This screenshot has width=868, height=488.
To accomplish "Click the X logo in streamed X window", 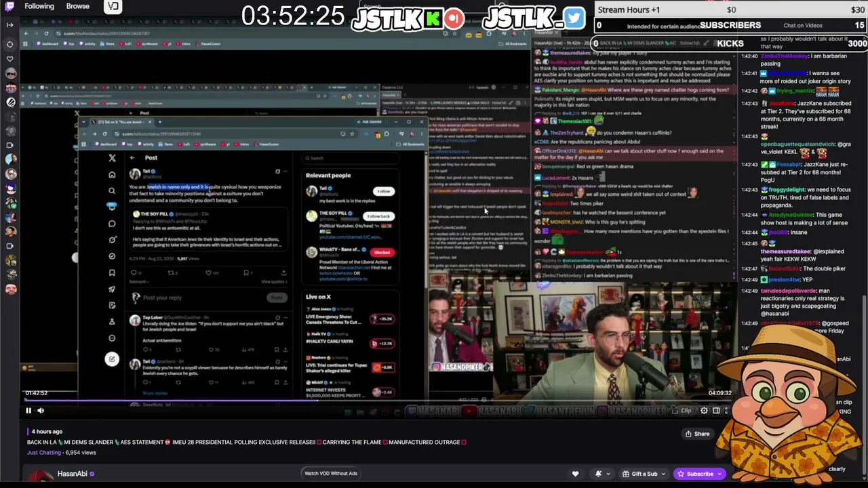I will [x=112, y=159].
